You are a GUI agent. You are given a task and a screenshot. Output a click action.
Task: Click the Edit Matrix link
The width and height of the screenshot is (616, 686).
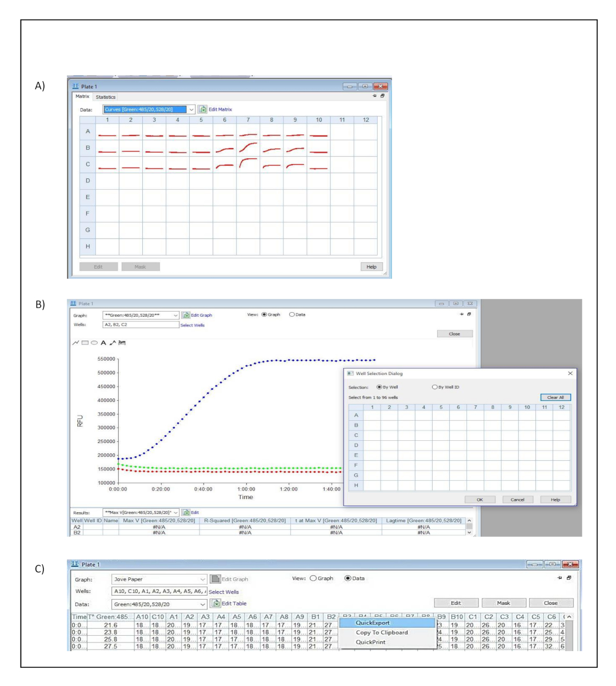[220, 109]
